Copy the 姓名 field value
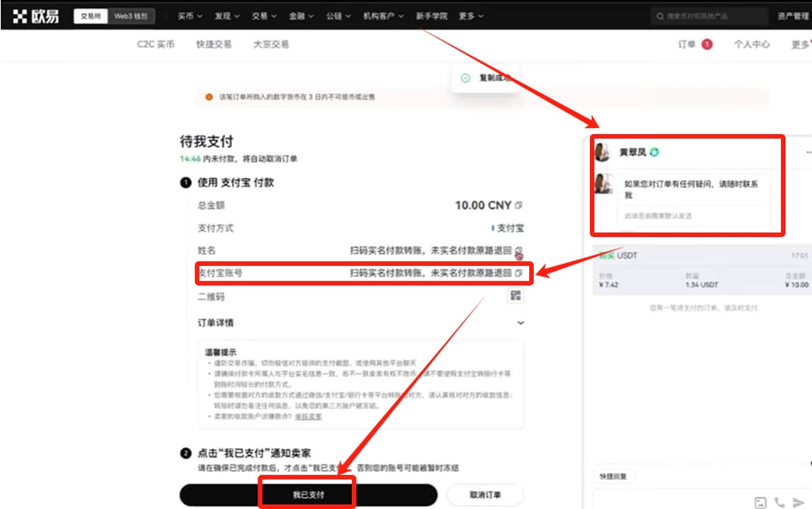Screen dimensions: 812x509 pyautogui.click(x=519, y=251)
